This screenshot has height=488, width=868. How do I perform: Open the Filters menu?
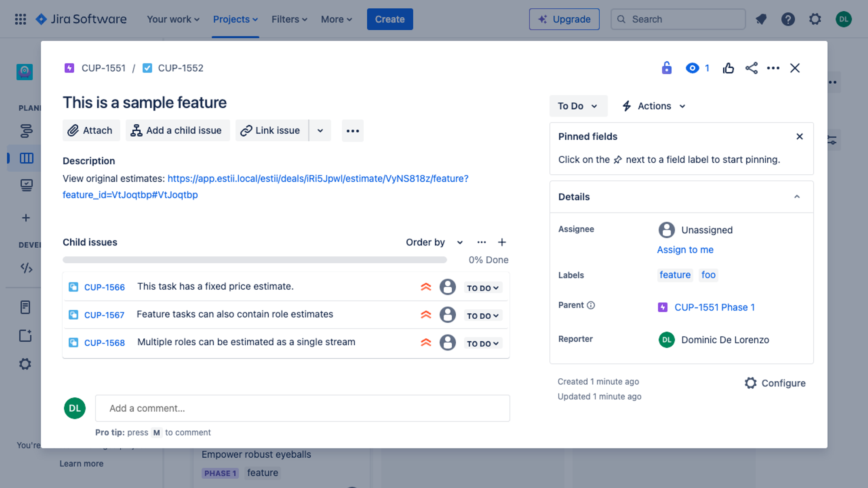tap(289, 19)
